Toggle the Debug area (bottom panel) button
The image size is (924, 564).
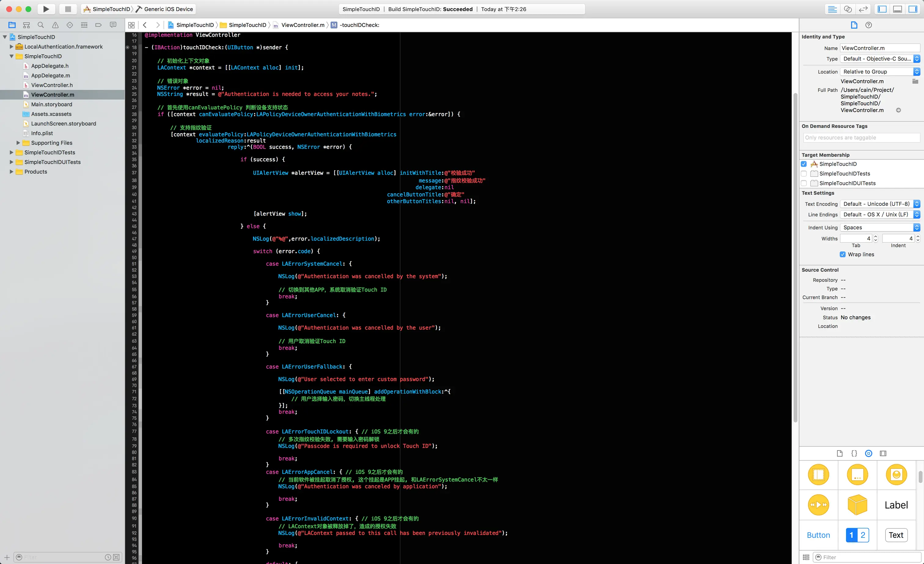[897, 9]
